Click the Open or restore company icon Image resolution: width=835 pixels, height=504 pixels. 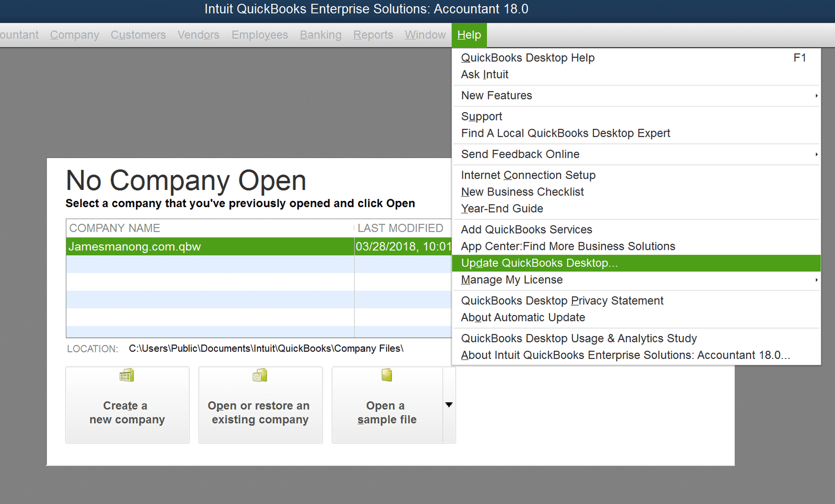pos(260,375)
